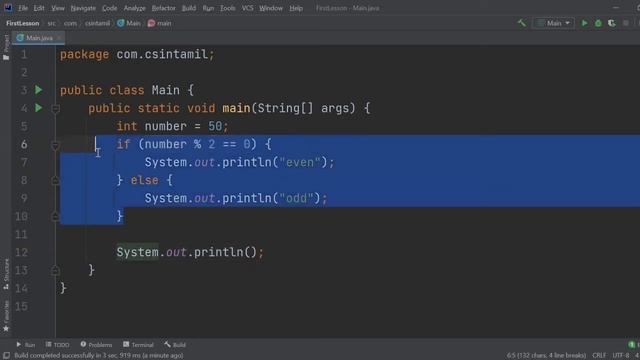Open the View menu
640x360 pixels.
click(58, 8)
